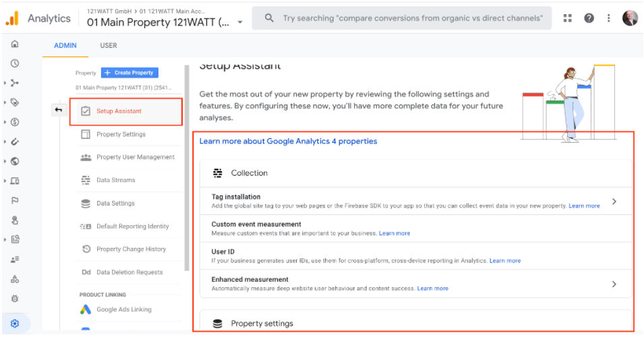The height and width of the screenshot is (337, 644).
Task: Open the Monetization dollar icon in sidebar
Action: (15, 122)
